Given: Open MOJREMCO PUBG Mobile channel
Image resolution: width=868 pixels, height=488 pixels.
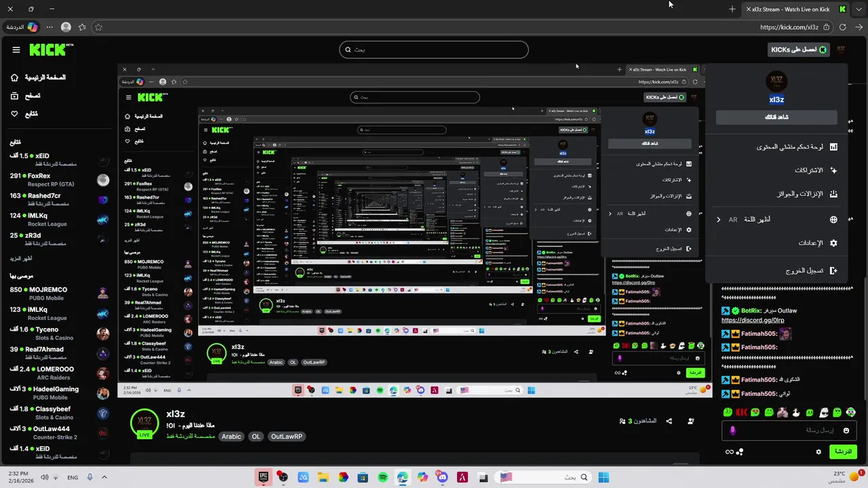Looking at the screenshot, I should [x=59, y=293].
